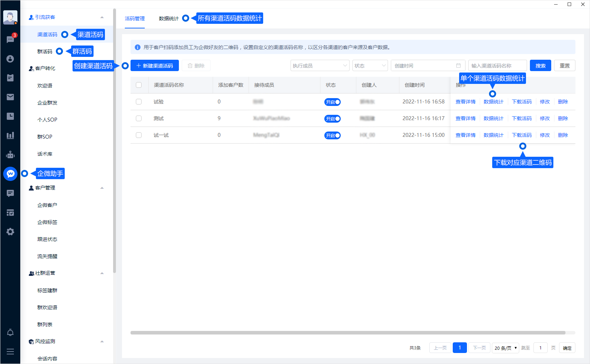Open 群活码 in the sidebar menu

pos(45,52)
